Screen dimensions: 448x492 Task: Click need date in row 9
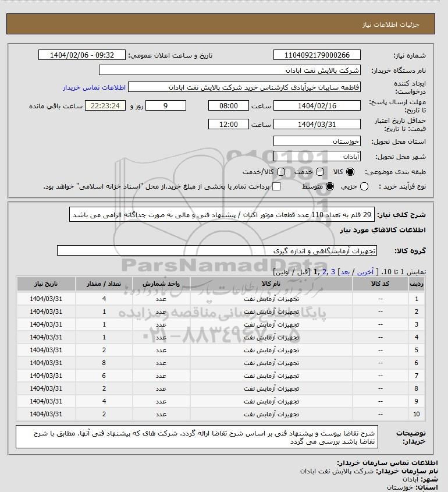tap(46, 401)
